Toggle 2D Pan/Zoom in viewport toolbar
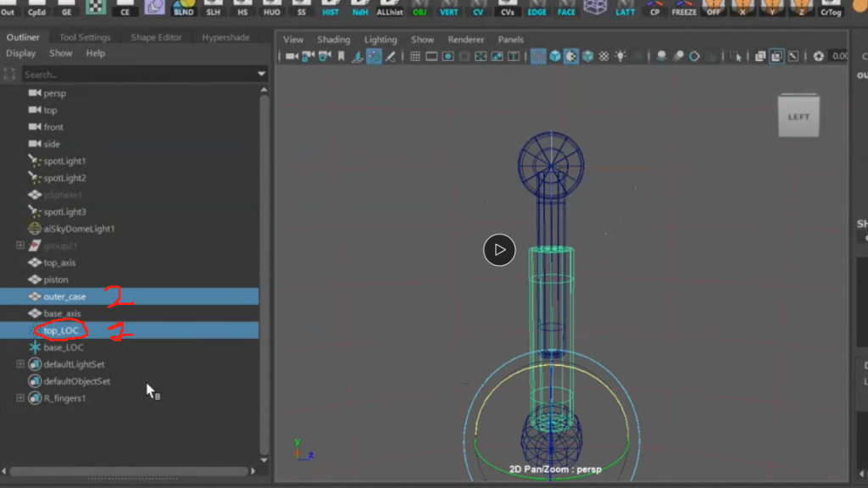 (374, 57)
